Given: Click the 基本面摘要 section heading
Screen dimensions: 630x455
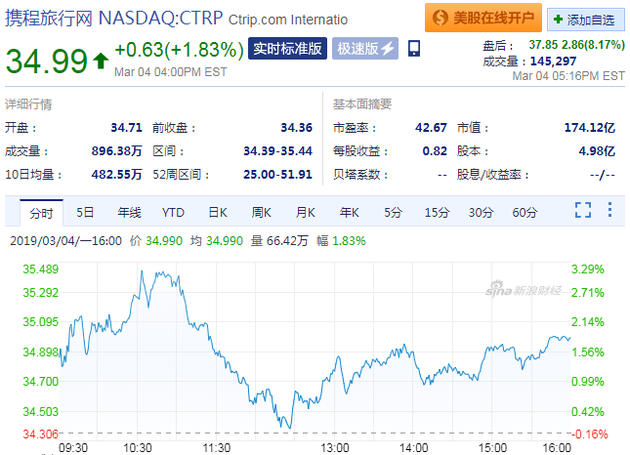Looking at the screenshot, I should tap(362, 105).
